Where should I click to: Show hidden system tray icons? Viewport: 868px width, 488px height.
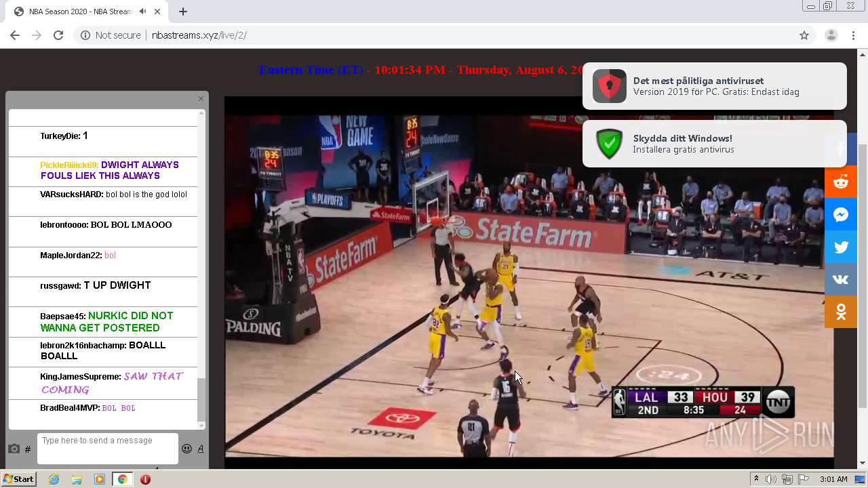(756, 479)
